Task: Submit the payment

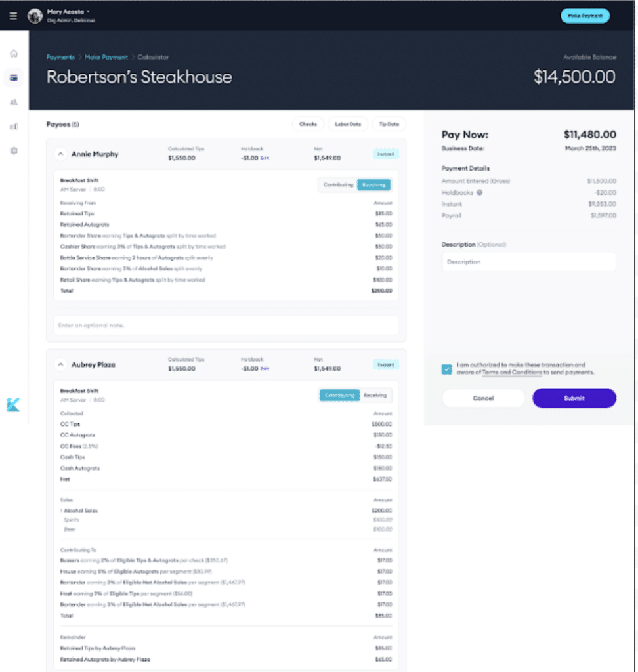Action: (x=574, y=398)
